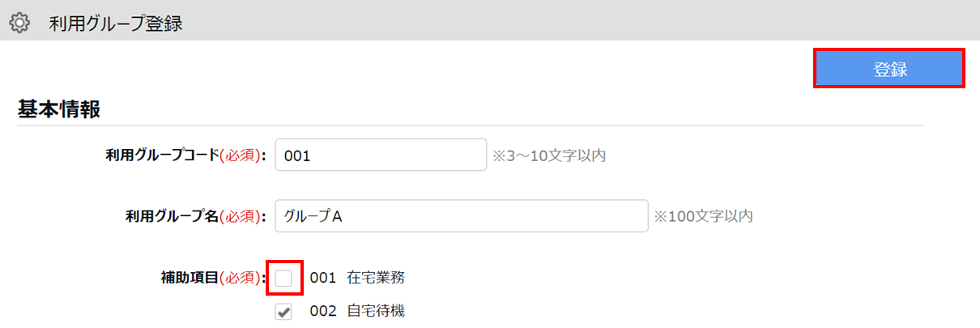980x328 pixels.
Task: Click the gear icon beside 利用グループ登録
Action: point(19,23)
